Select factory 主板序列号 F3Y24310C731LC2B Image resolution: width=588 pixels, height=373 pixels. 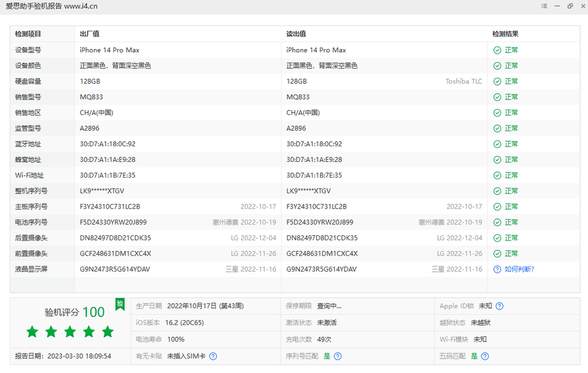(110, 206)
